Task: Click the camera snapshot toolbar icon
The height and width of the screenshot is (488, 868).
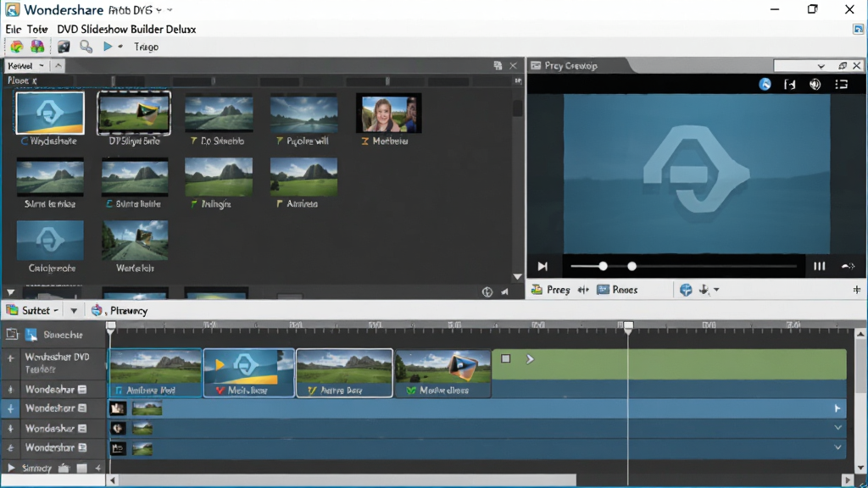Action: [x=64, y=47]
